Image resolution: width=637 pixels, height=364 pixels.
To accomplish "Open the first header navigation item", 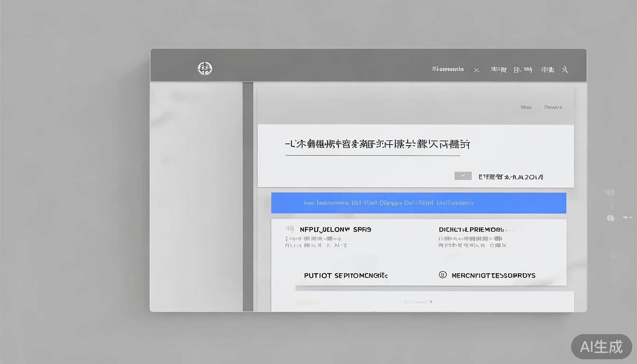I will coord(448,69).
